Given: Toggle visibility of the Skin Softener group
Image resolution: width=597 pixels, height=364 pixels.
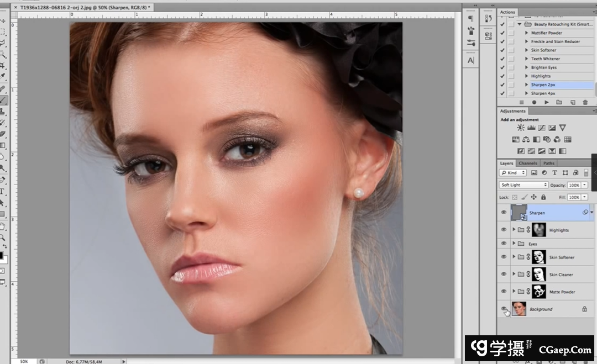Looking at the screenshot, I should [x=504, y=257].
